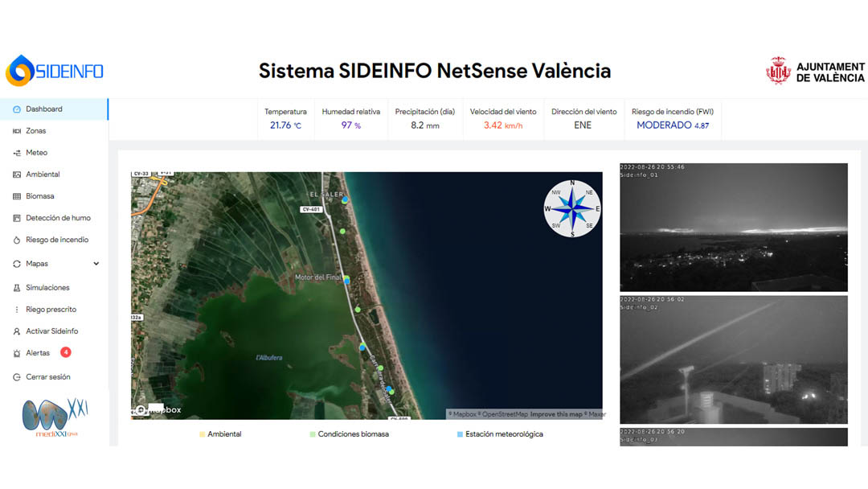
Task: Click the OpenStreetMap attribution link
Action: (504, 414)
